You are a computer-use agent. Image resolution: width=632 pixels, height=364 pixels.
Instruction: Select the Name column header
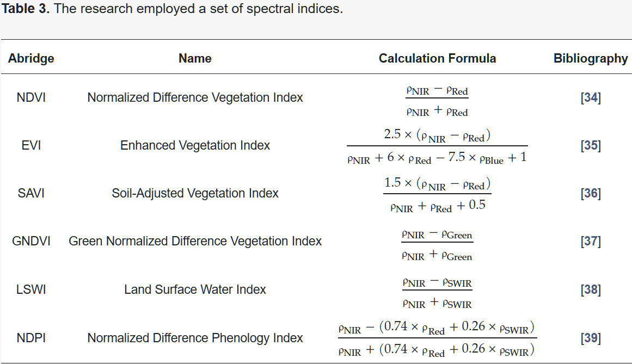pos(195,59)
